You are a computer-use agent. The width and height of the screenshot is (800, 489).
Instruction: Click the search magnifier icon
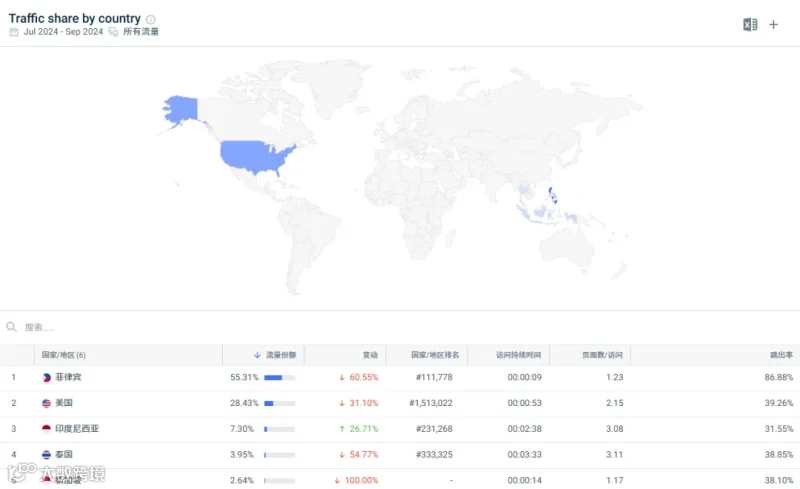pos(11,327)
